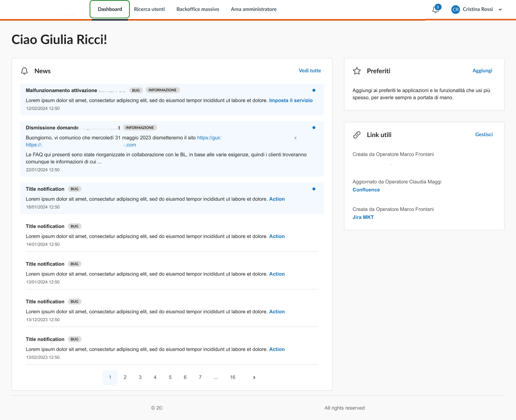This screenshot has height=420, width=516.
Task: Click the CR user avatar icon
Action: click(x=455, y=9)
